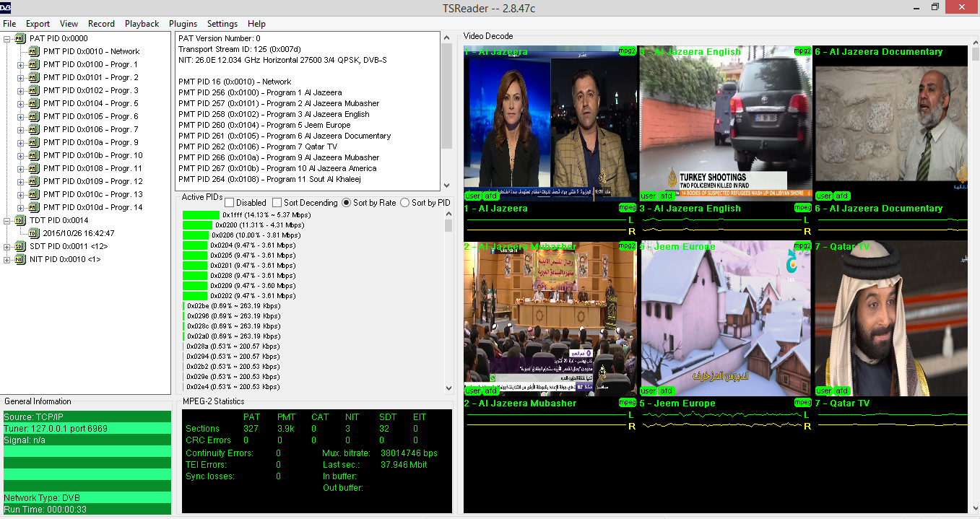Click the PAT PID 0x0000 table icon

(x=19, y=38)
